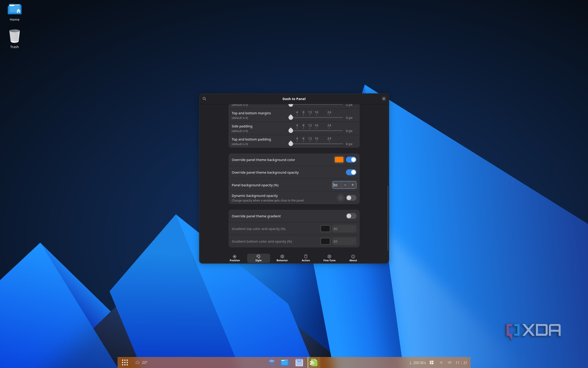Open the clock showing 11:21
588x368 pixels.
pyautogui.click(x=461, y=362)
